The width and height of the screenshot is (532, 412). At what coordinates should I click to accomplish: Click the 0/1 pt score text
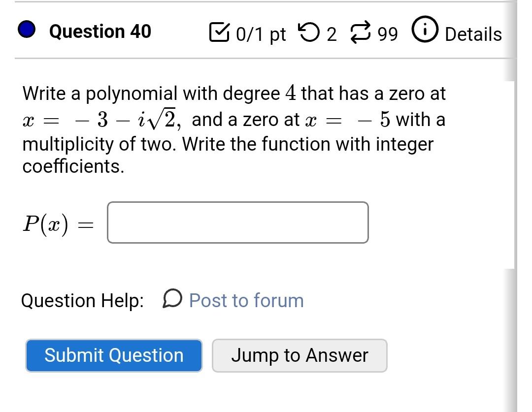point(260,33)
